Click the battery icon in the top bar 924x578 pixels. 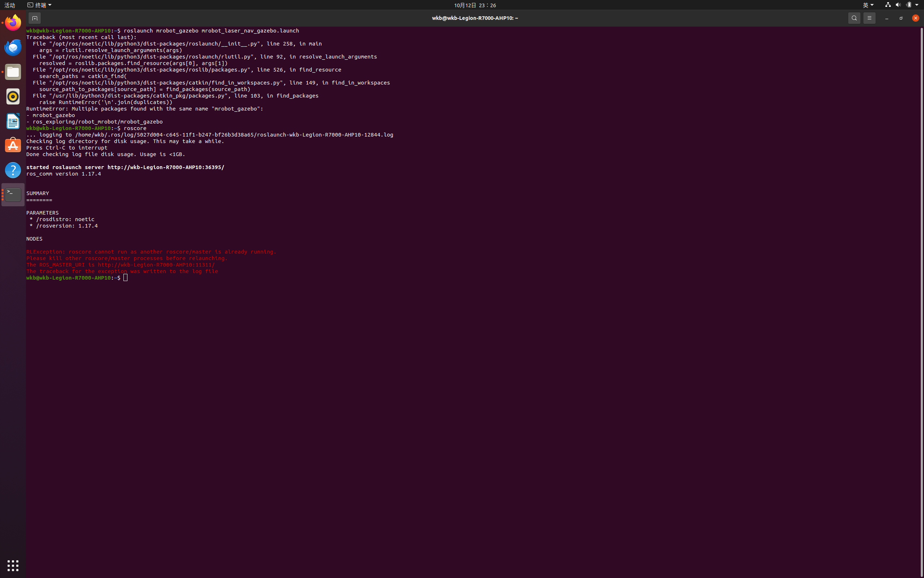(909, 5)
